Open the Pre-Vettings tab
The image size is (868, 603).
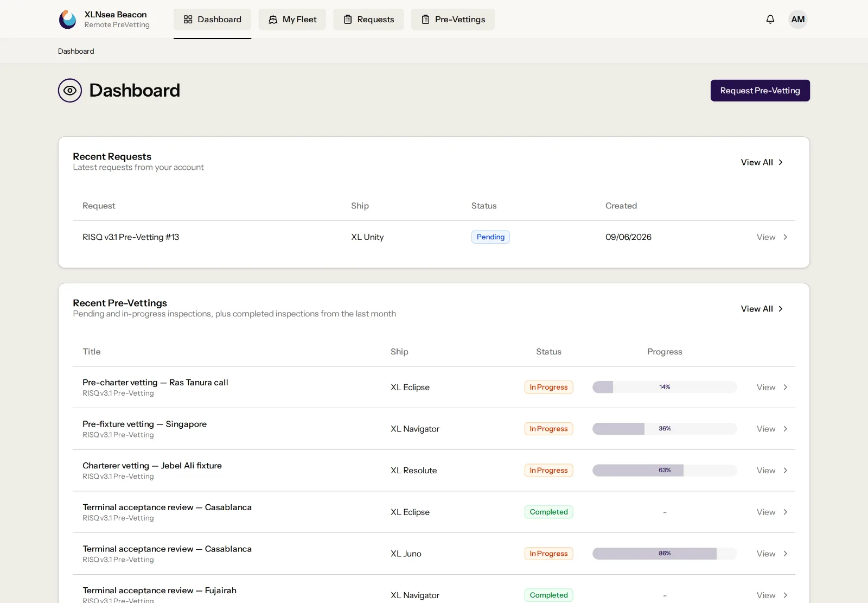pyautogui.click(x=452, y=20)
